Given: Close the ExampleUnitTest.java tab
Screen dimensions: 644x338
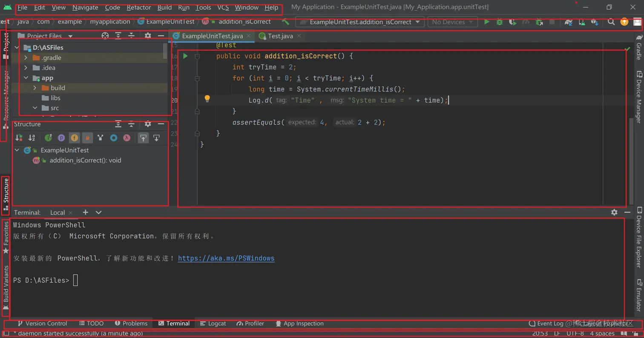Looking at the screenshot, I should [248, 36].
